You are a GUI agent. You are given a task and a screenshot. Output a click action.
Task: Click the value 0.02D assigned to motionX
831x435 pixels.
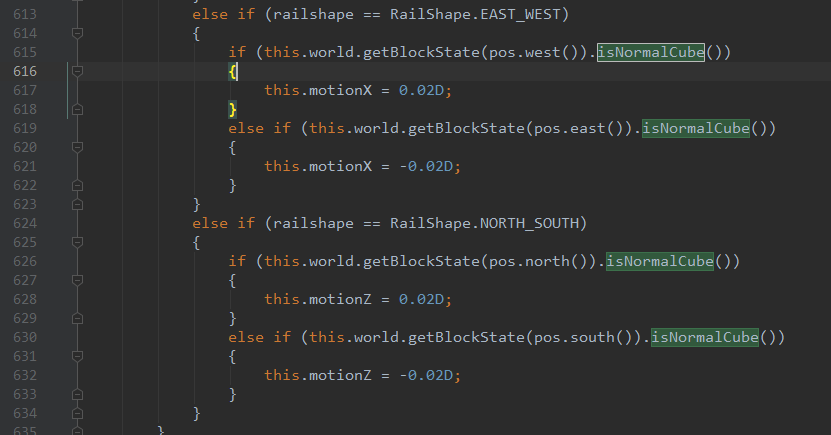[x=421, y=91]
